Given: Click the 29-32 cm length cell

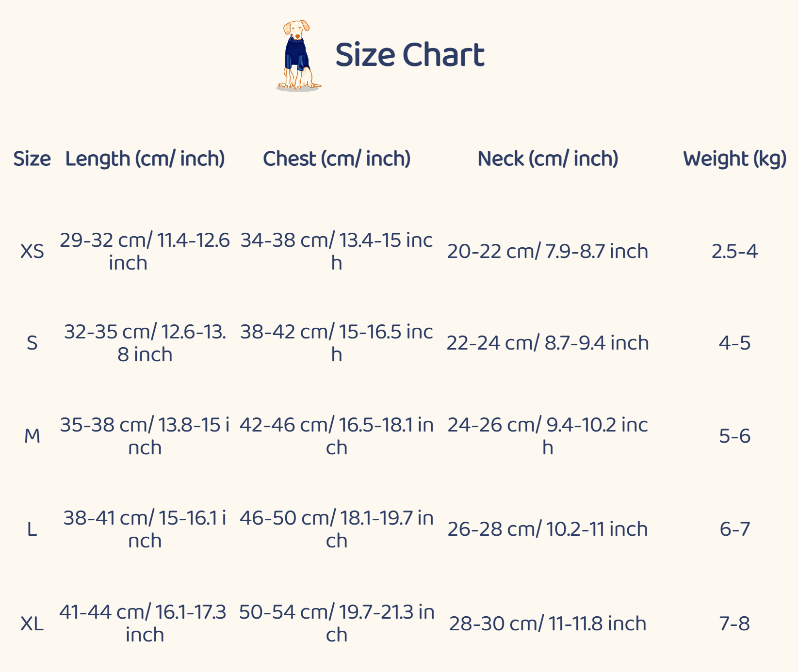Looking at the screenshot, I should point(145,251).
